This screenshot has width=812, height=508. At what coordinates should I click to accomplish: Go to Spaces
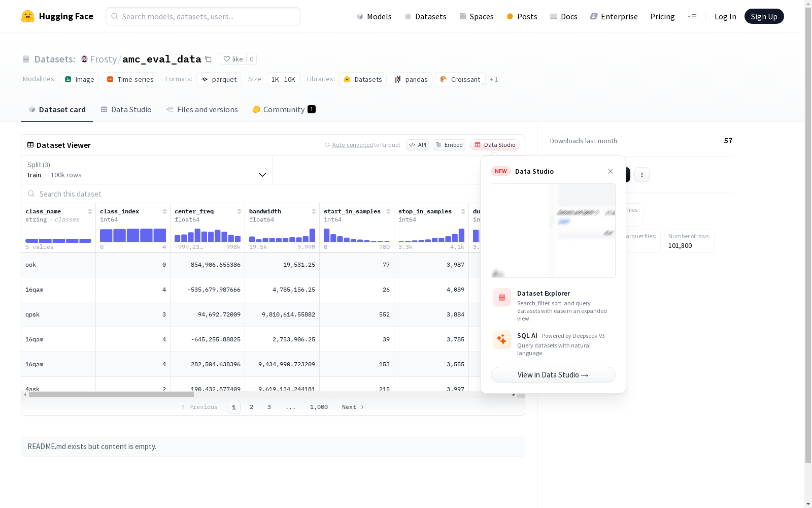click(477, 16)
